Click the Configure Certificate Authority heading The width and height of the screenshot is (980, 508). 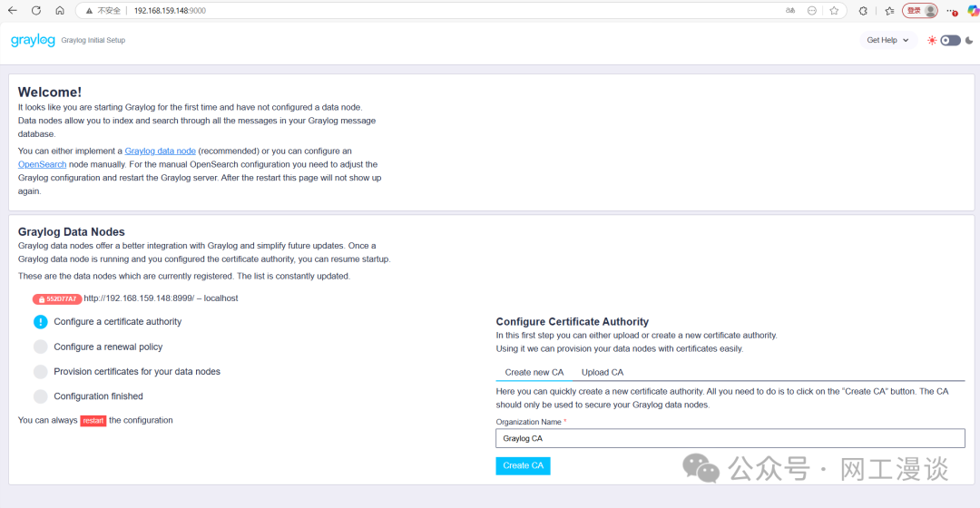click(573, 321)
